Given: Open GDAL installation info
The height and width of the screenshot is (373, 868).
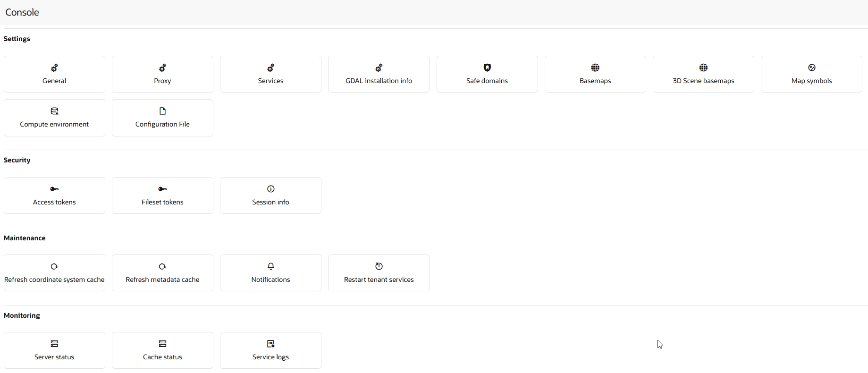Looking at the screenshot, I should (379, 74).
